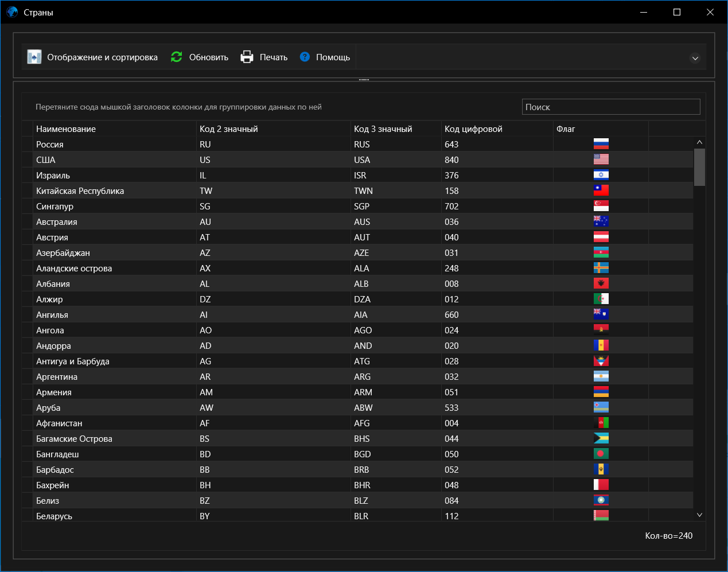The width and height of the screenshot is (728, 572).
Task: Click the Ангилья flag icon
Action: [601, 314]
